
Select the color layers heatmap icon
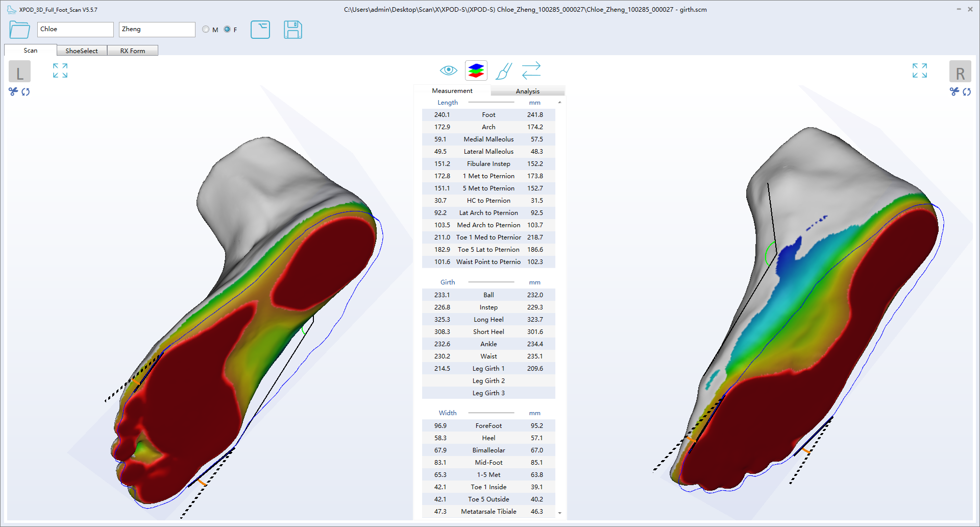(x=476, y=70)
